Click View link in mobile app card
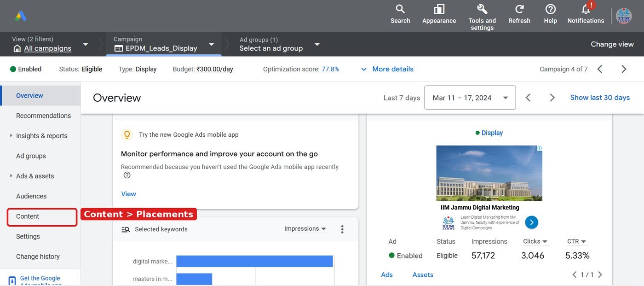Image resolution: width=644 pixels, height=286 pixels. [128, 194]
